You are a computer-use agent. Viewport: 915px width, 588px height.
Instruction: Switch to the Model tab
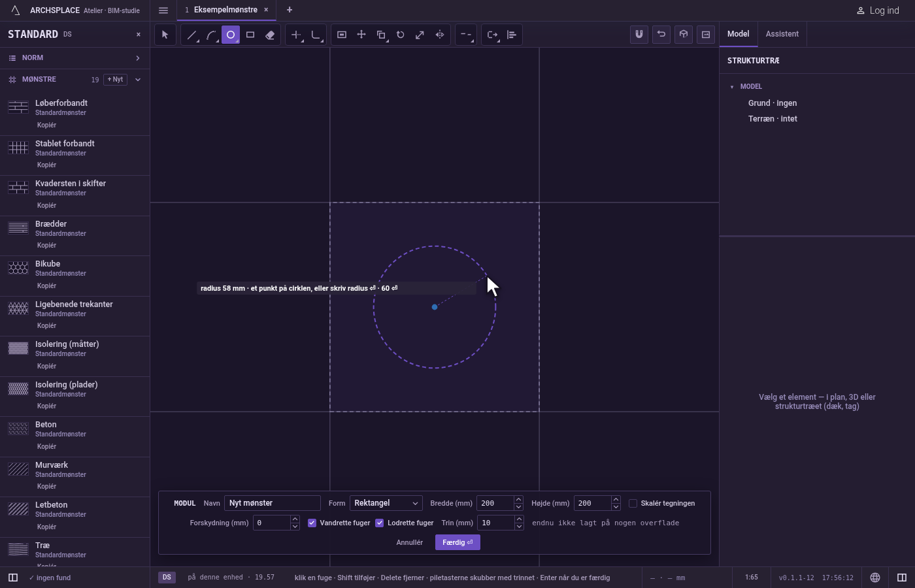pos(739,34)
